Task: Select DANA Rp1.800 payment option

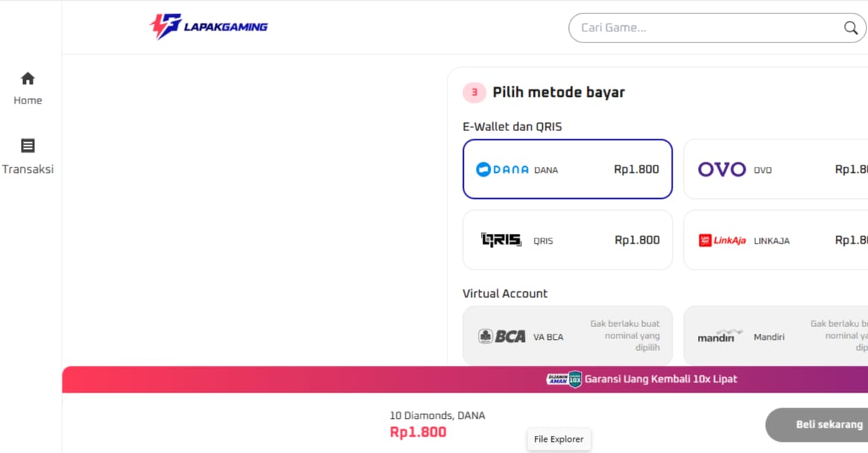Action: [x=567, y=169]
